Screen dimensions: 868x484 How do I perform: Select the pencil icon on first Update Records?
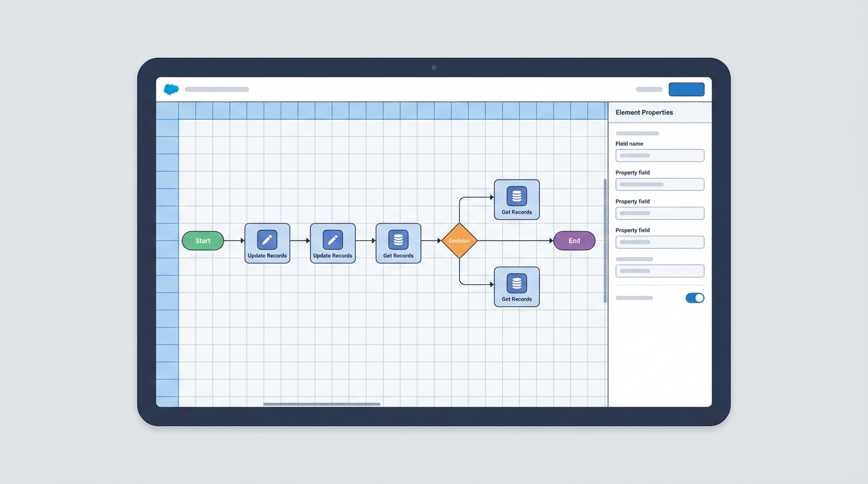click(267, 238)
